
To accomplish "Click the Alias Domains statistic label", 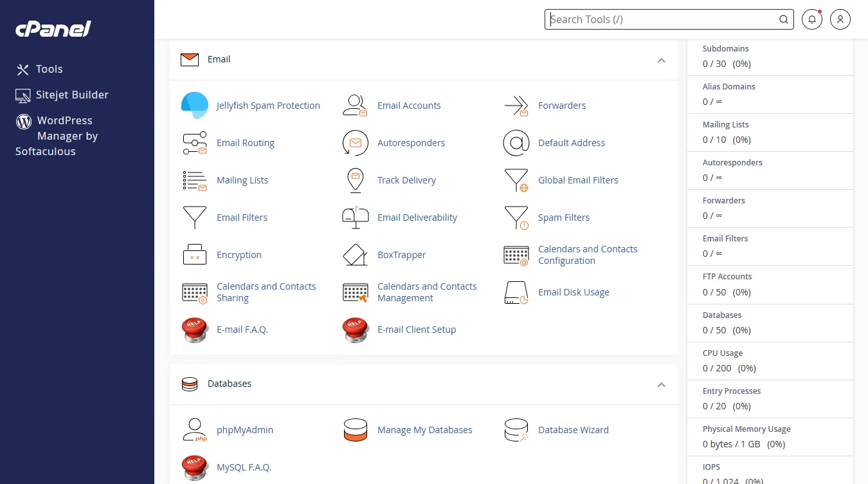I will (729, 87).
